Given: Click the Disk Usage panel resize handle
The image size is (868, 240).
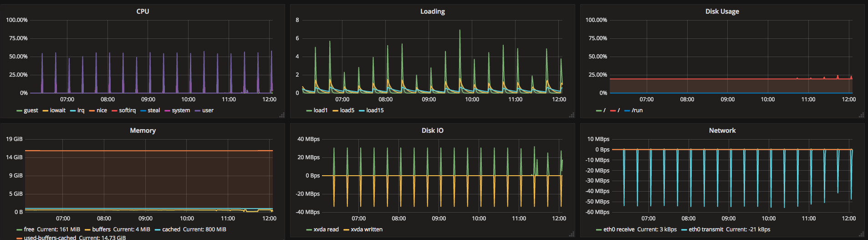Looking at the screenshot, I should coord(861,115).
